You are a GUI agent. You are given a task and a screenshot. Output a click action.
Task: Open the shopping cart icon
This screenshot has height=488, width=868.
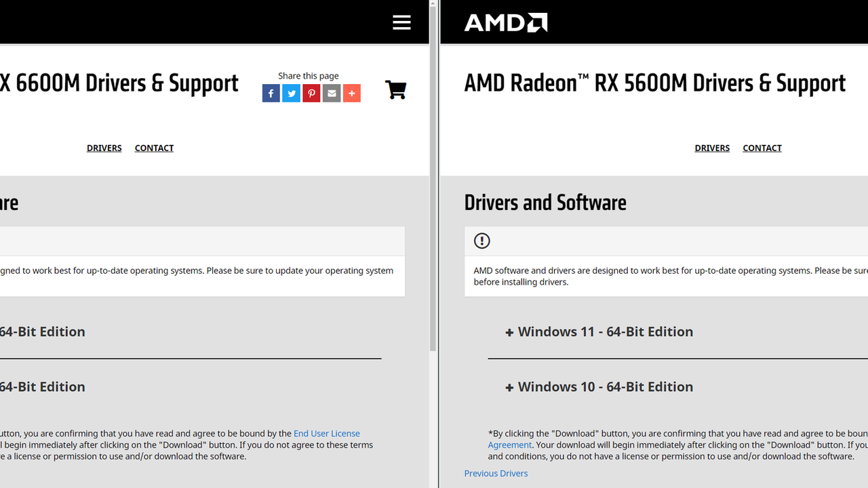point(395,90)
